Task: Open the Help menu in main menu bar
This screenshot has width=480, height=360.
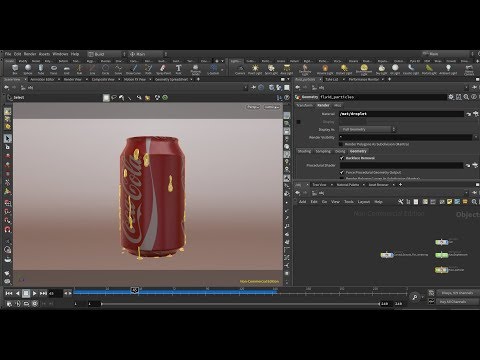Action: click(x=75, y=54)
